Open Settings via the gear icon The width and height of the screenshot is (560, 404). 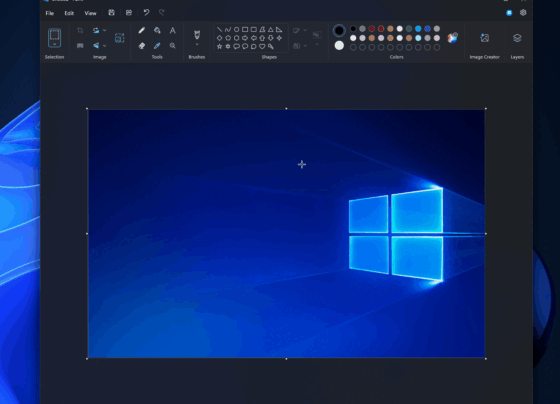[x=523, y=13]
